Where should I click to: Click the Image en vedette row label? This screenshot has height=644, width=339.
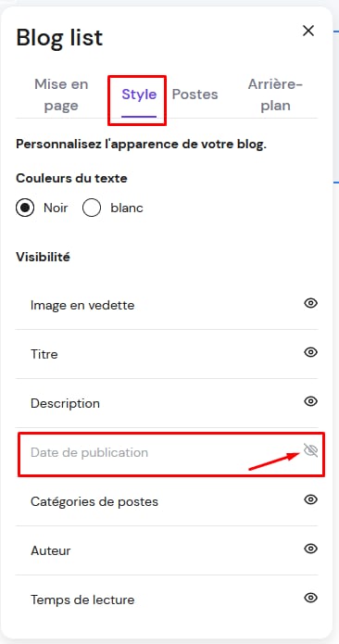[82, 305]
